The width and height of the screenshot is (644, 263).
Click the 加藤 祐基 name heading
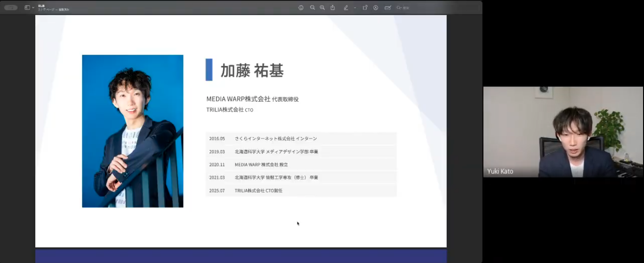252,70
